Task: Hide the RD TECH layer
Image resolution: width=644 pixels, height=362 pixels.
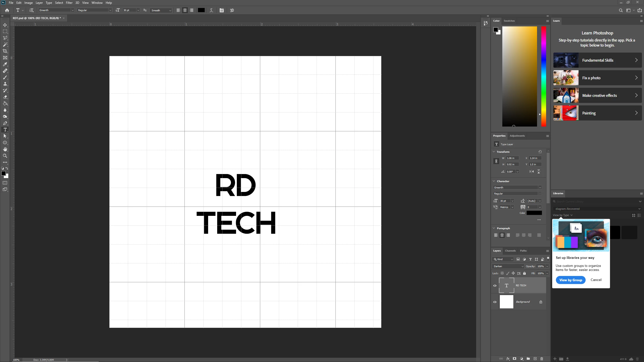Action: click(495, 286)
